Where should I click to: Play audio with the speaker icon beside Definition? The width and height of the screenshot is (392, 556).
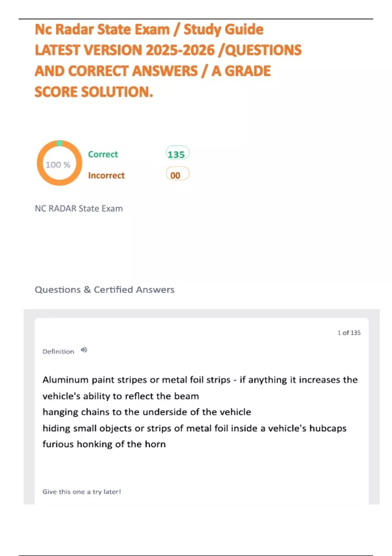[x=84, y=350]
